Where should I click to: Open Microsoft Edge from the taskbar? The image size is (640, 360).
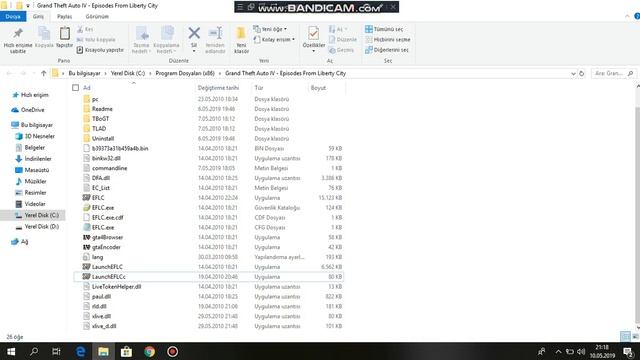80,351
